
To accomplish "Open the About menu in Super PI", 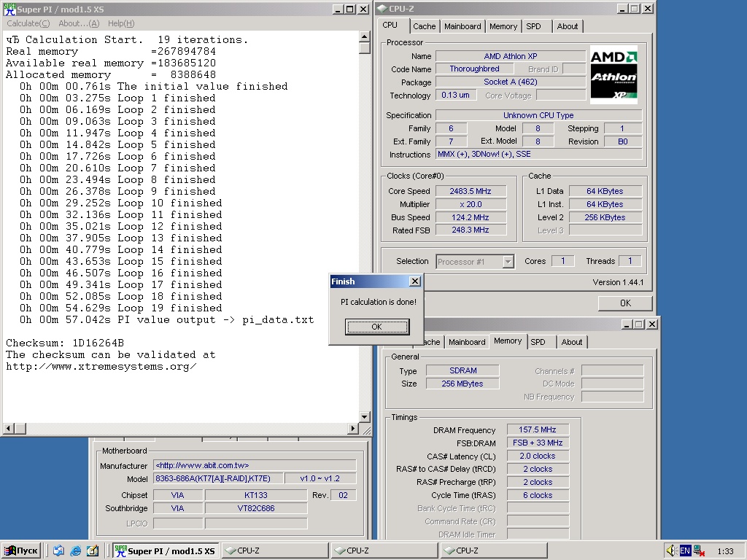I will click(x=79, y=23).
